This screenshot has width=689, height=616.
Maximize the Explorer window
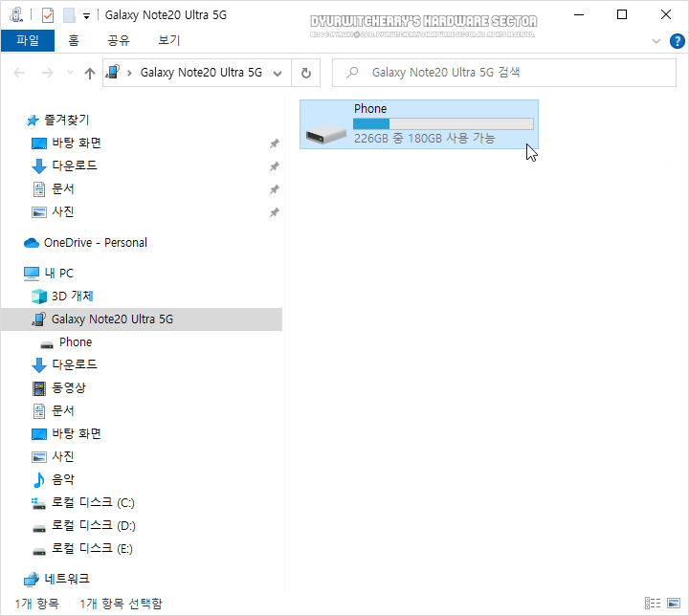622,15
